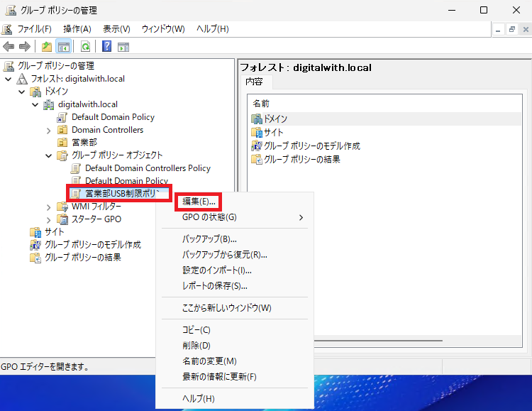Choose 最新の情報に更新(F) in context menu
Screen dimensions: 532x411
(x=219, y=377)
